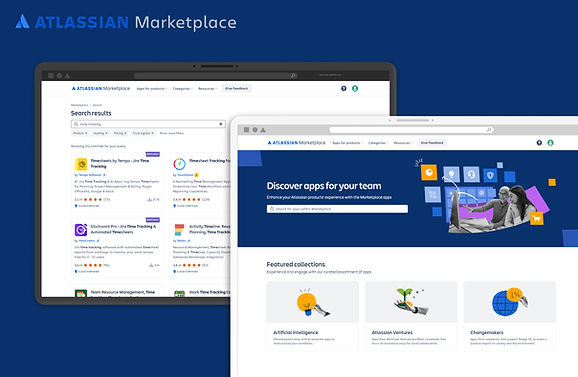Click triangle icon in dark browser toolbar

(x=67, y=76)
